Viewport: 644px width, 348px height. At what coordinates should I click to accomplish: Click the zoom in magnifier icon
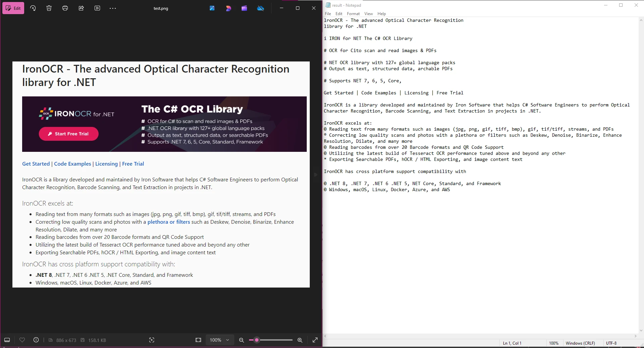click(300, 340)
